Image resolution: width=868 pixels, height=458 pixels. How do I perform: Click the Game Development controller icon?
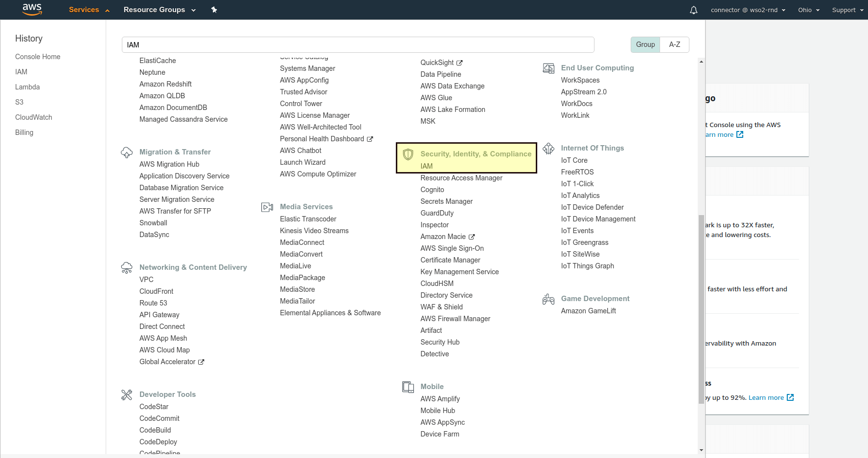click(548, 299)
